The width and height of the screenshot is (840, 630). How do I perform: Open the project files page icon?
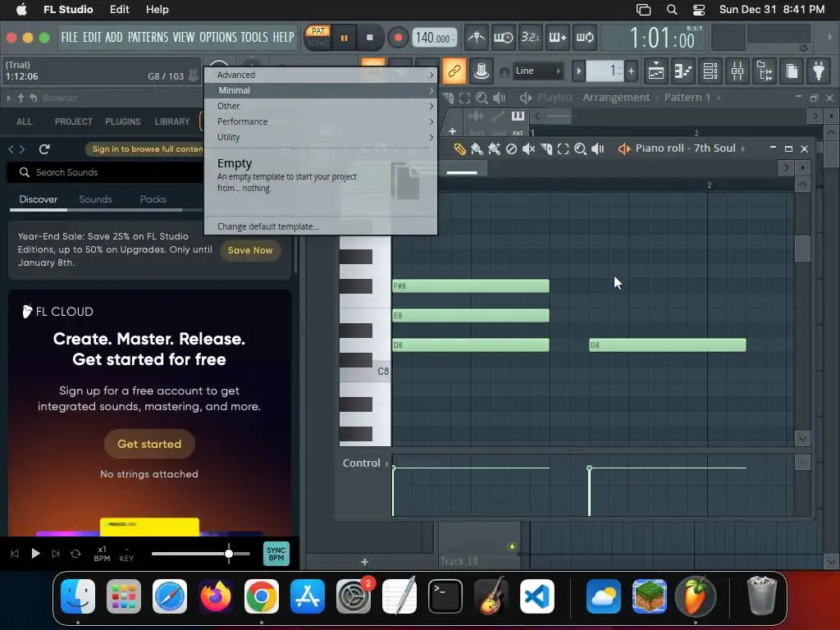(792, 71)
